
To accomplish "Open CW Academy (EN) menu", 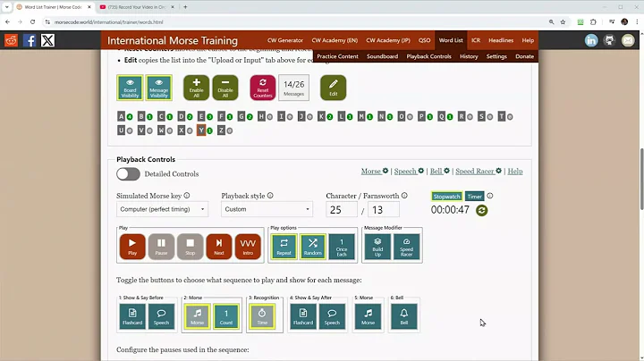I will 335,40.
